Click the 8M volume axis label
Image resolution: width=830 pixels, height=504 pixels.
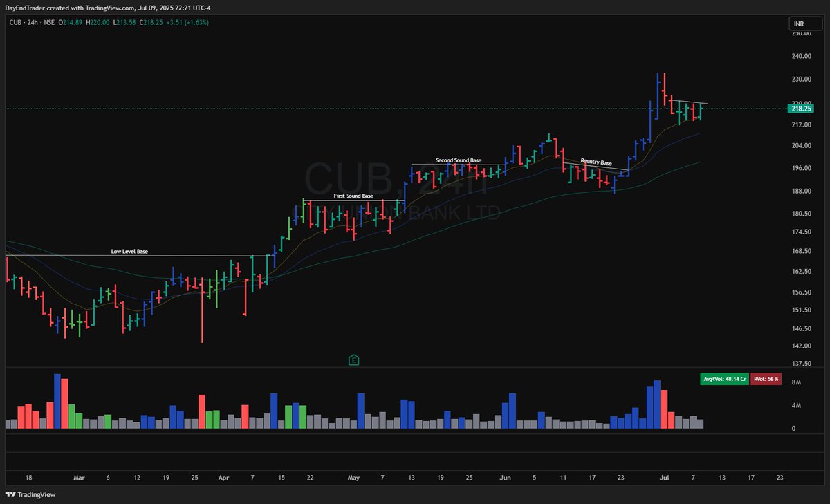(x=796, y=382)
